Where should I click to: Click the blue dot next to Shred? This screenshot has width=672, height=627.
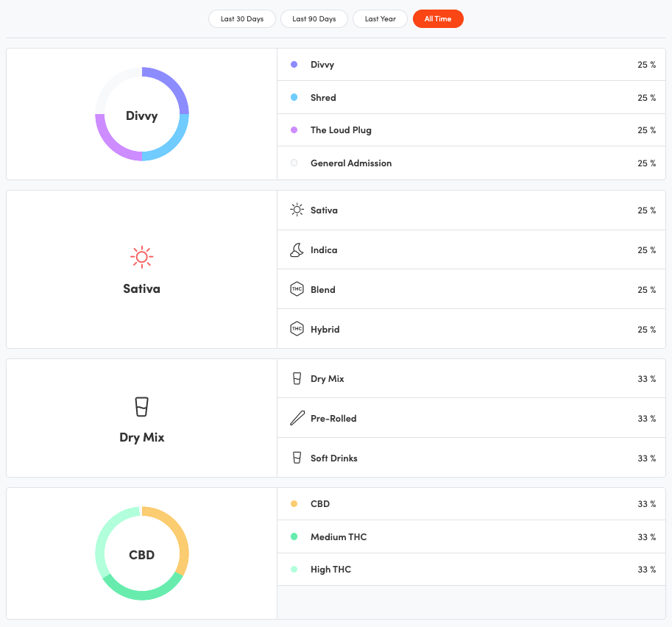click(294, 97)
